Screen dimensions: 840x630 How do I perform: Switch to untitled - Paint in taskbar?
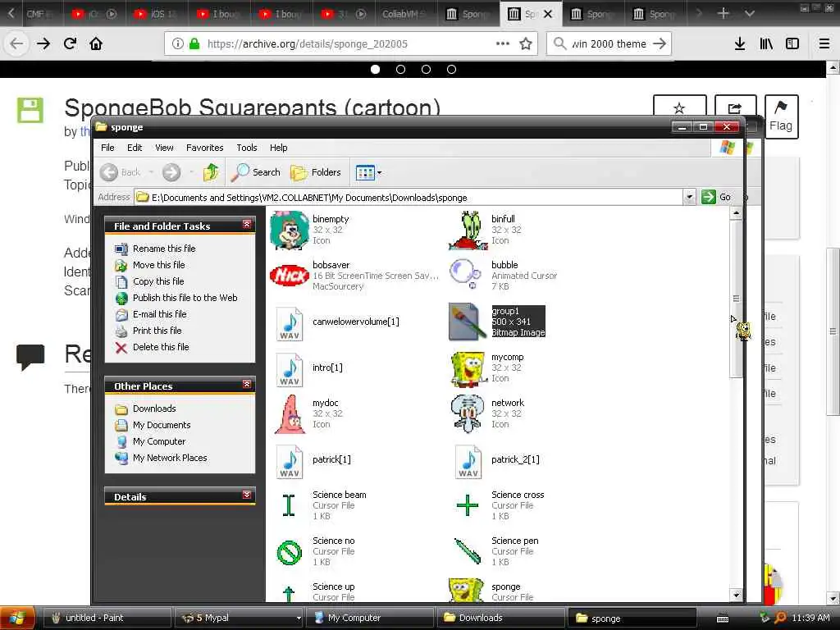107,619
